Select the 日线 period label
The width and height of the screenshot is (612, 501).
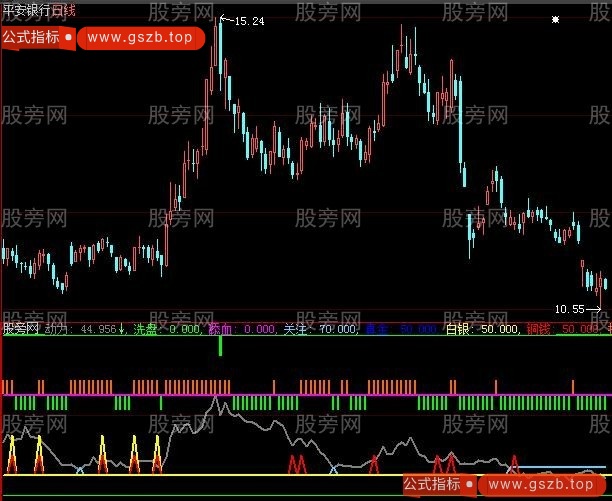(64, 8)
